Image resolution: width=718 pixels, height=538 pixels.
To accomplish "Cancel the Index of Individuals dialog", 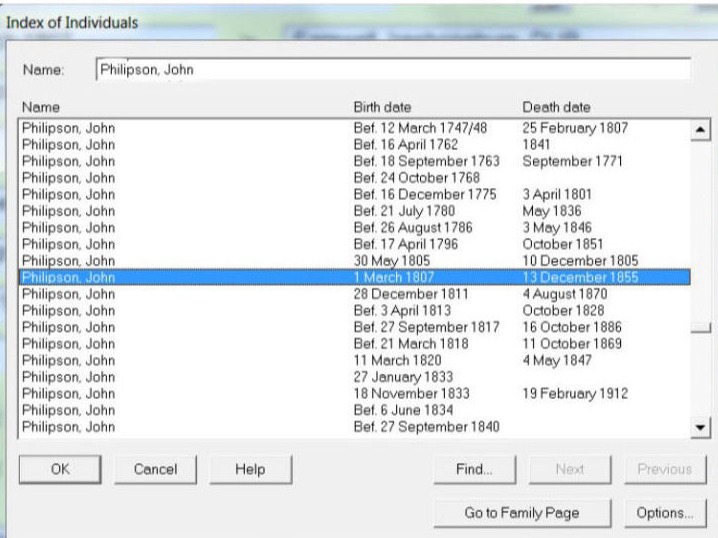I will 156,469.
